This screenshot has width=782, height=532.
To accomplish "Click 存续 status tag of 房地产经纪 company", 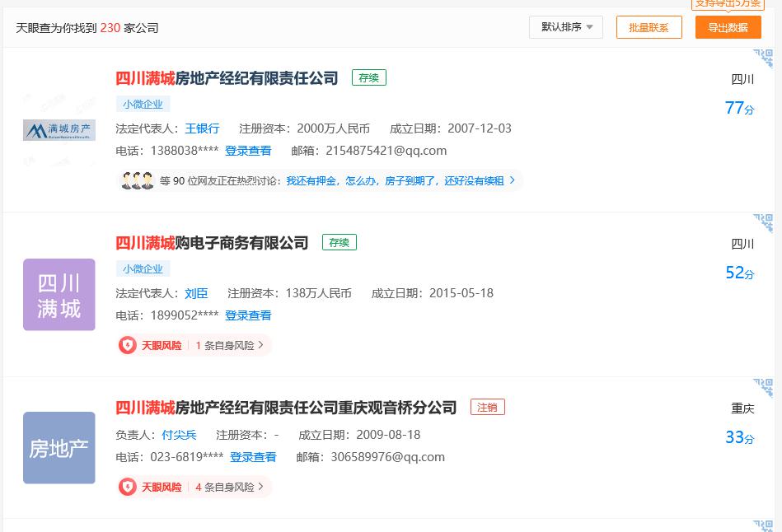I will point(369,77).
